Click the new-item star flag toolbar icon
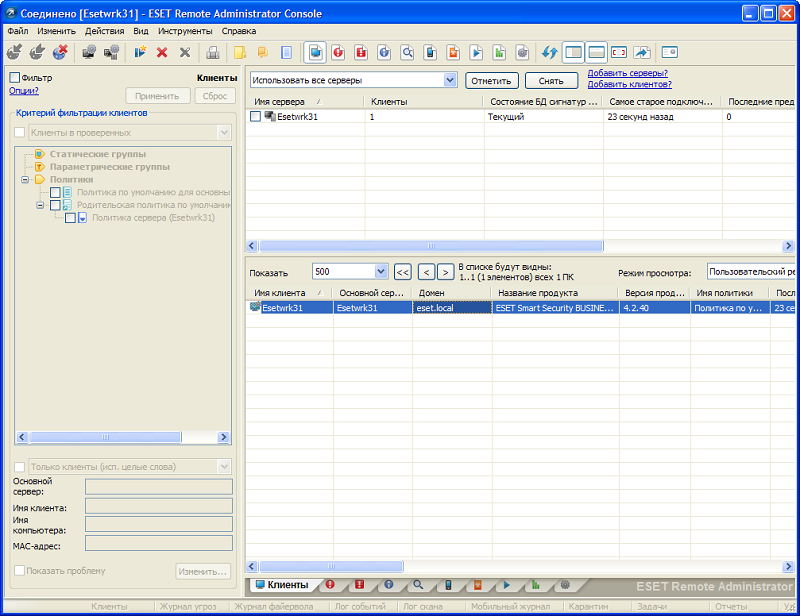The height and width of the screenshot is (616, 800). click(x=140, y=52)
